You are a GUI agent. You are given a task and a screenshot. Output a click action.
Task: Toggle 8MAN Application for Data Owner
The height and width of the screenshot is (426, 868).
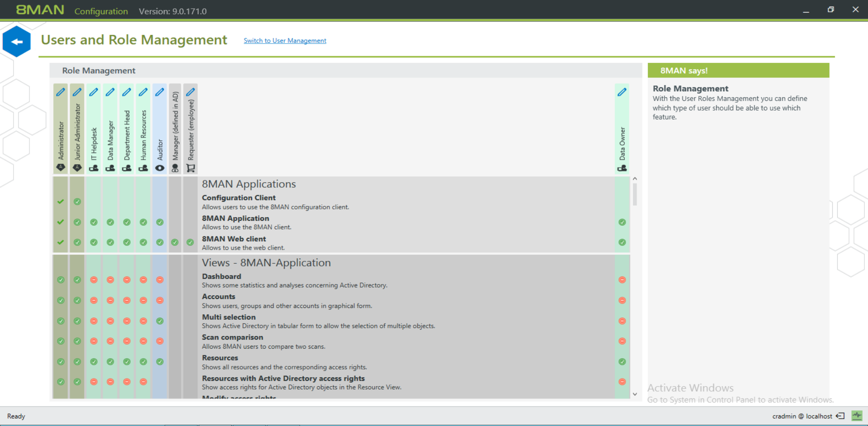click(622, 222)
